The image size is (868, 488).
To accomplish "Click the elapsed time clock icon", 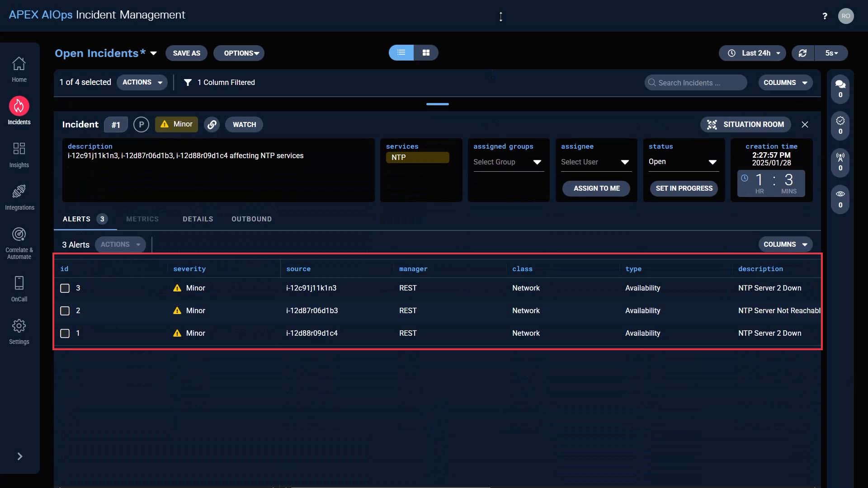I will (745, 178).
